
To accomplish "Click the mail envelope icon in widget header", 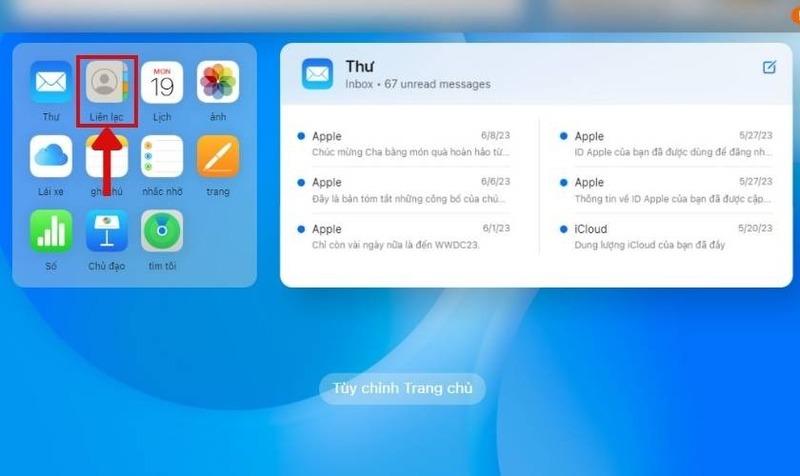I will (317, 74).
